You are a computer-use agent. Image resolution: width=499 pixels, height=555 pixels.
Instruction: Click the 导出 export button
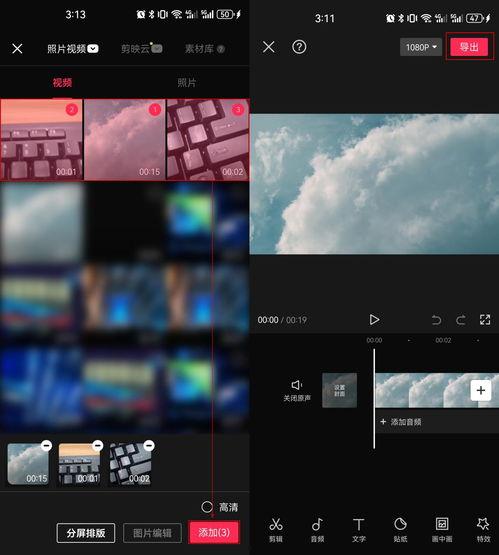click(x=469, y=47)
